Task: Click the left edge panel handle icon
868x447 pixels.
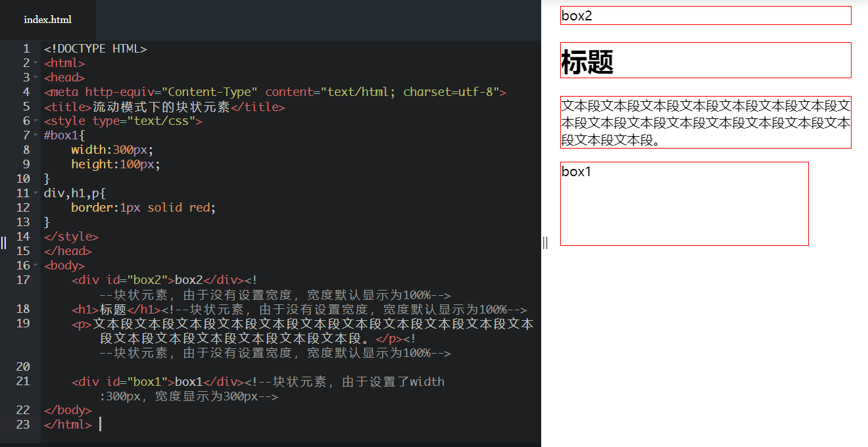Action: 3,243
